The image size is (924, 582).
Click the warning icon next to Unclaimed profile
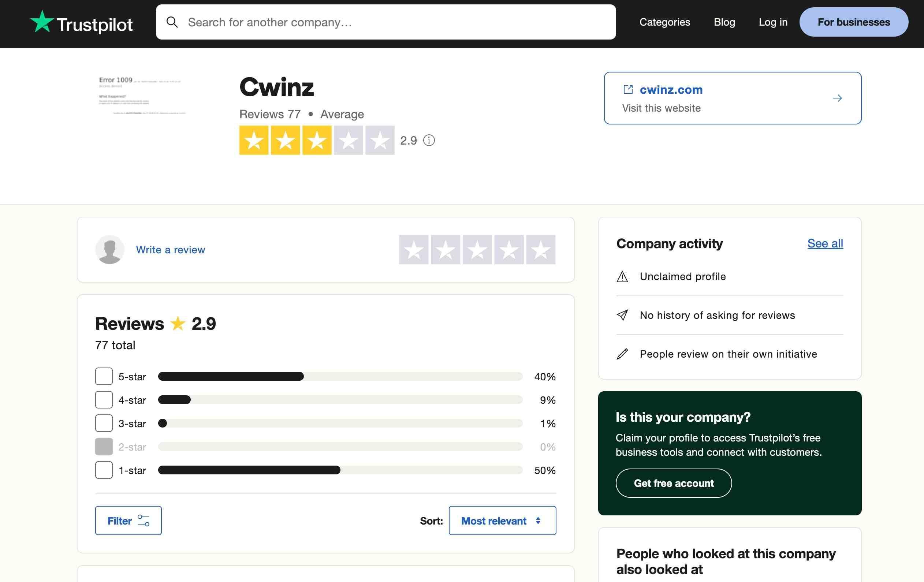click(622, 277)
